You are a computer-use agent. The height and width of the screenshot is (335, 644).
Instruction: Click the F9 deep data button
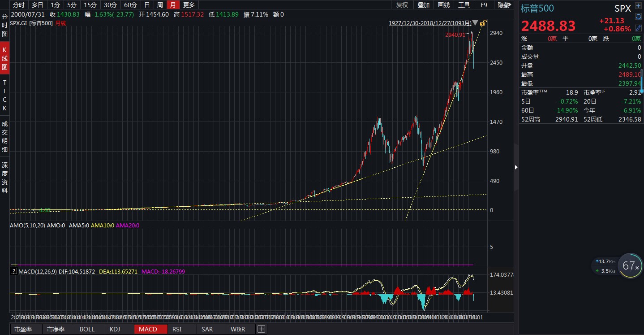pyautogui.click(x=484, y=5)
